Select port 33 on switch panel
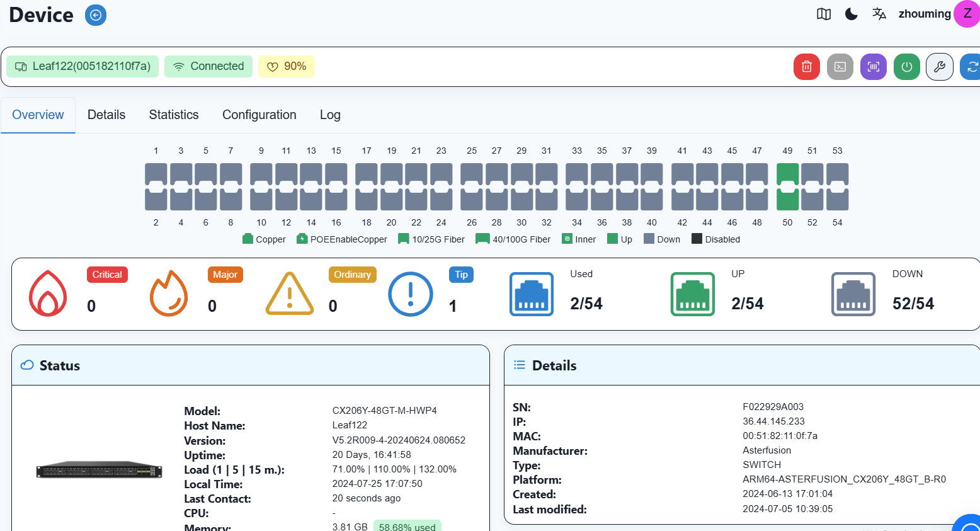Image resolution: width=980 pixels, height=531 pixels. (x=577, y=174)
